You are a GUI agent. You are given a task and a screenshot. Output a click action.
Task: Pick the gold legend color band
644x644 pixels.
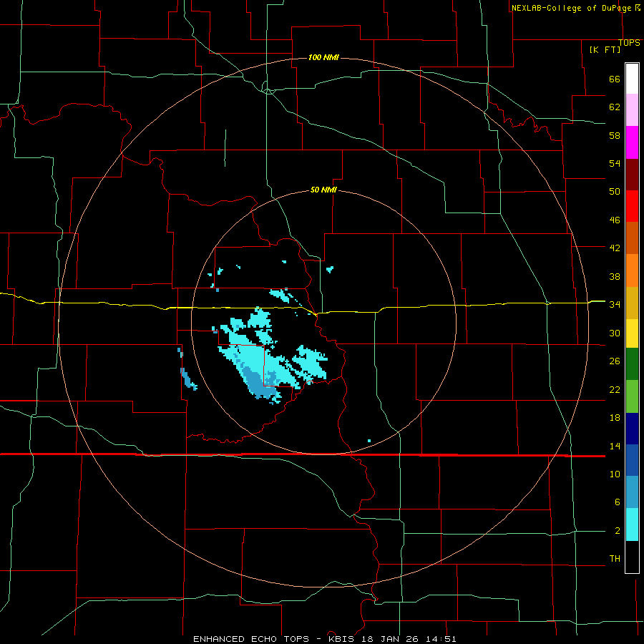coord(632,303)
